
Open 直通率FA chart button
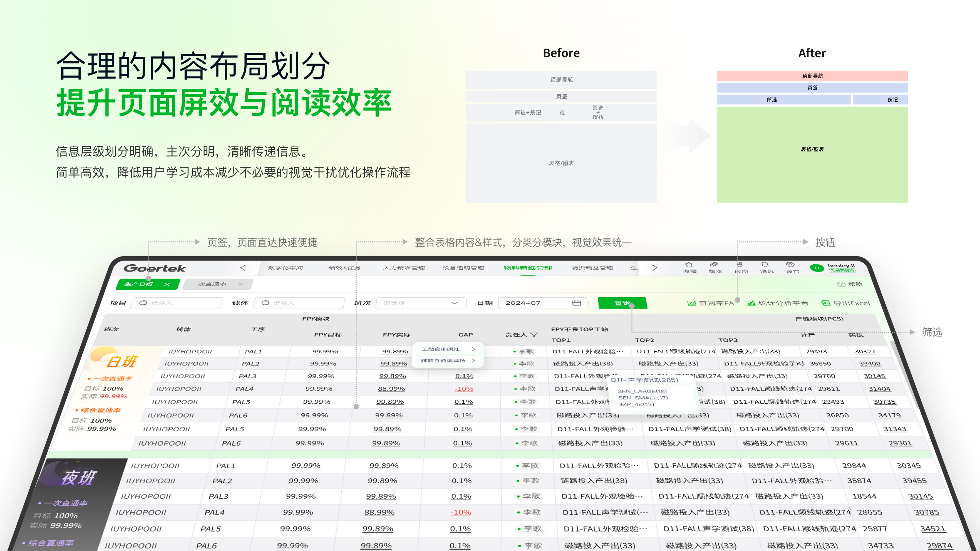[x=710, y=303]
